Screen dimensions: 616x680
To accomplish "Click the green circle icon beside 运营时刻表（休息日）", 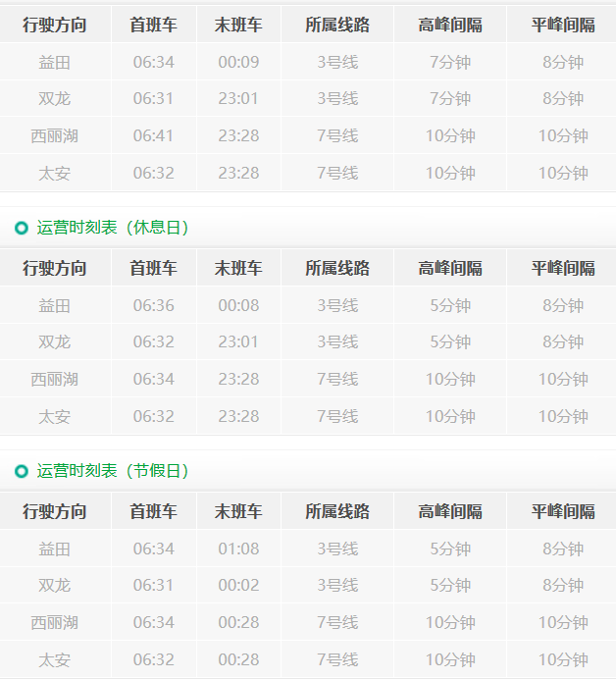I will click(x=22, y=229).
